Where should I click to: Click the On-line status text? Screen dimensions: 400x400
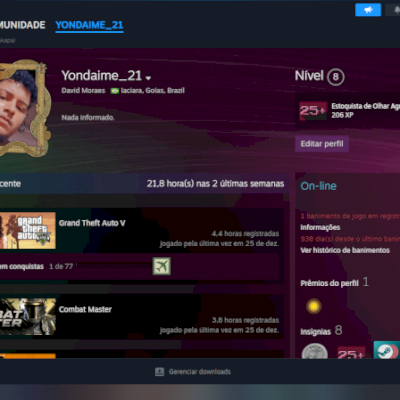[318, 186]
